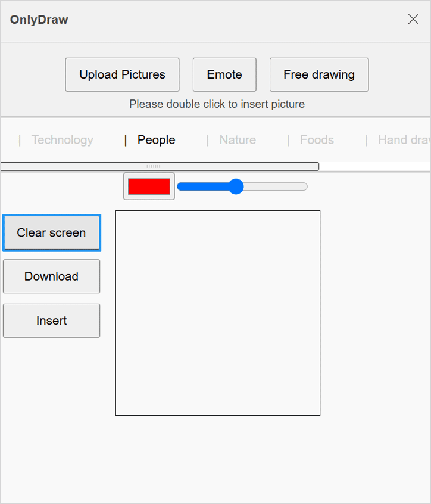Select the Technology category tab
Screen dimensions: 431x504
(x=63, y=140)
